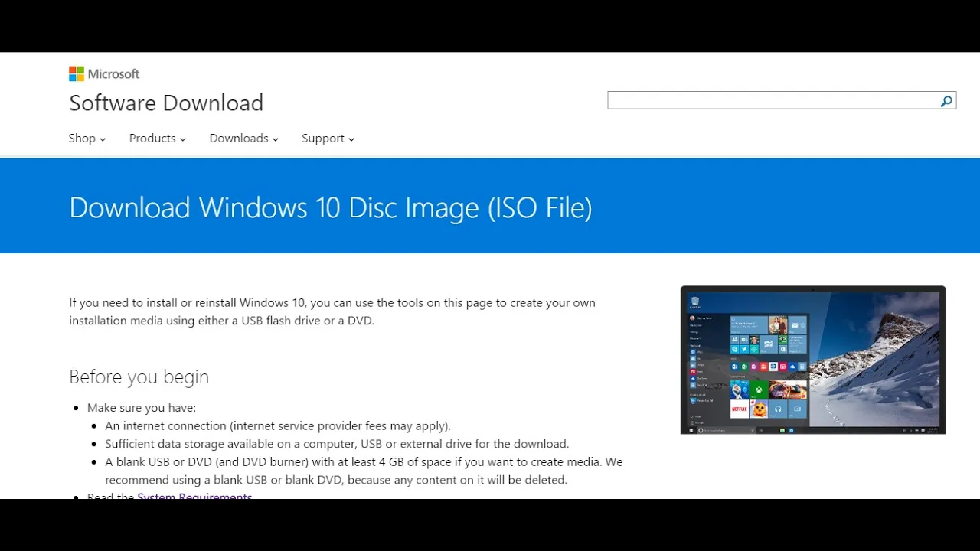The image size is (980, 551).
Task: Select the 'Make sure you have:' text
Action: tap(142, 408)
